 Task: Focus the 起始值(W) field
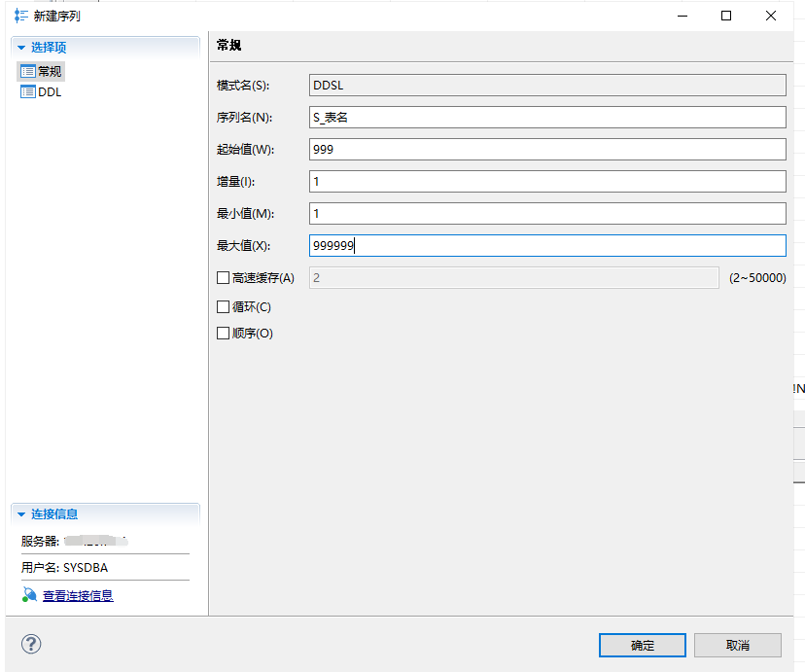pos(546,150)
